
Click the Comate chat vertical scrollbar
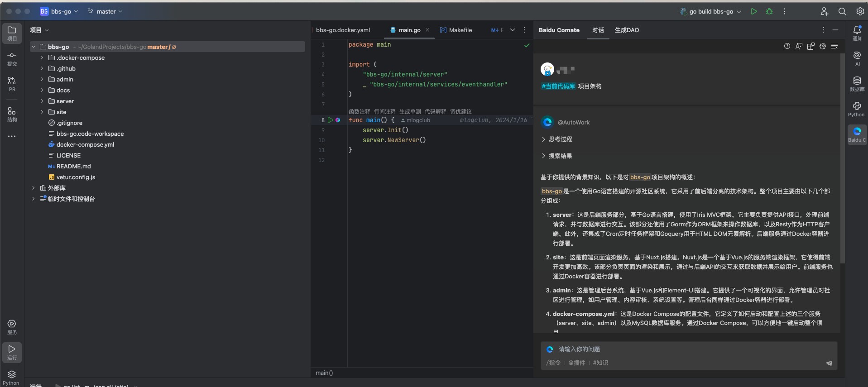pyautogui.click(x=842, y=158)
